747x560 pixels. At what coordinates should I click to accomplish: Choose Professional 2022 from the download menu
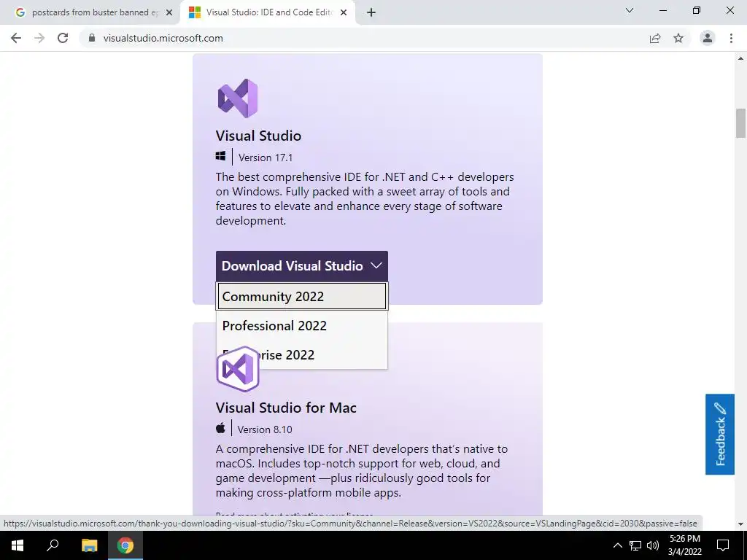(301, 326)
